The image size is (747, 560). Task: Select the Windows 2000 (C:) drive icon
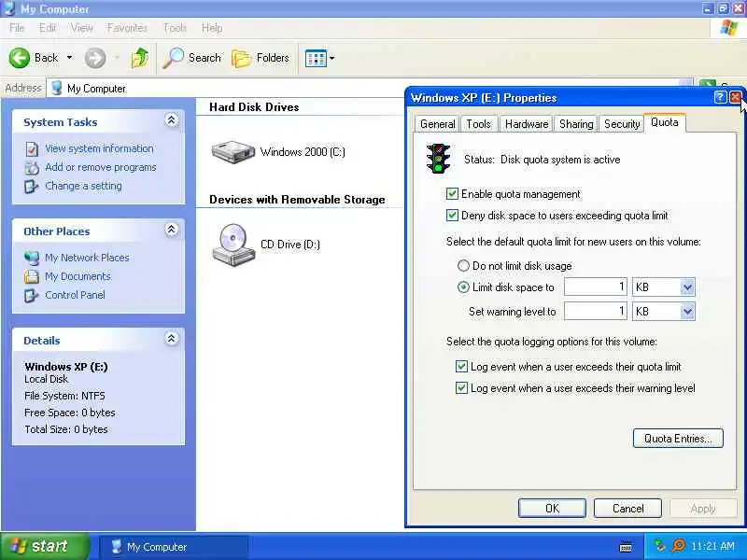(x=233, y=152)
